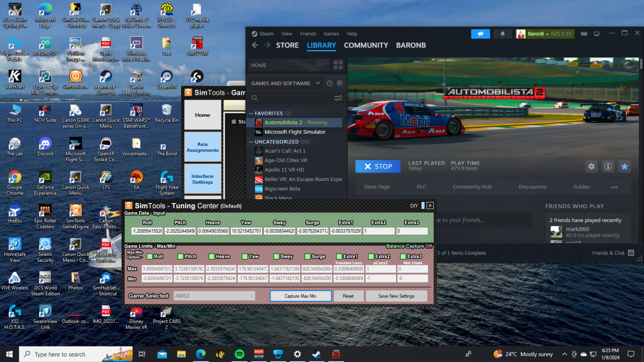This screenshot has width=644, height=362.
Task: Open Steam notifications bell
Action: click(503, 34)
